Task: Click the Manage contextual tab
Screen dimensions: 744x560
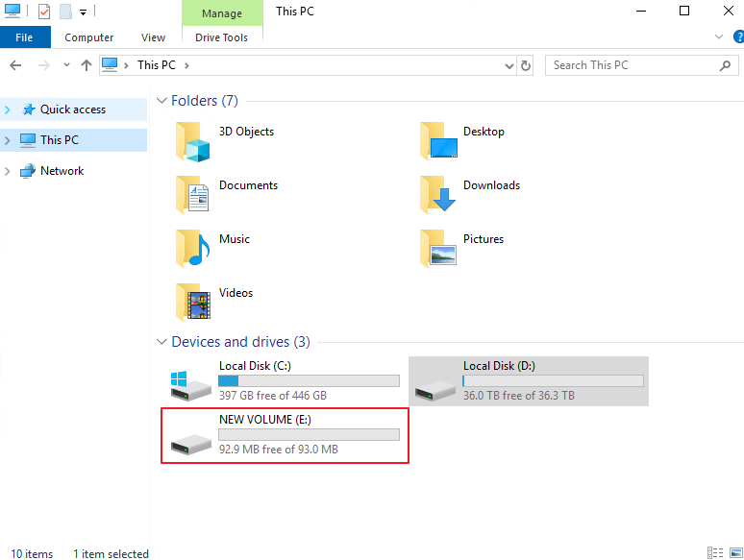Action: pyautogui.click(x=222, y=13)
